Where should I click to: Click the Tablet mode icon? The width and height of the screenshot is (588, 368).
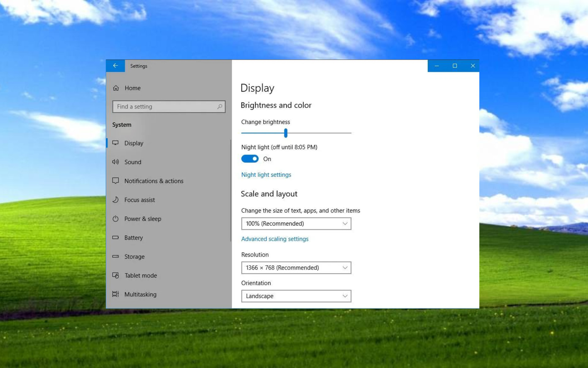pos(115,275)
